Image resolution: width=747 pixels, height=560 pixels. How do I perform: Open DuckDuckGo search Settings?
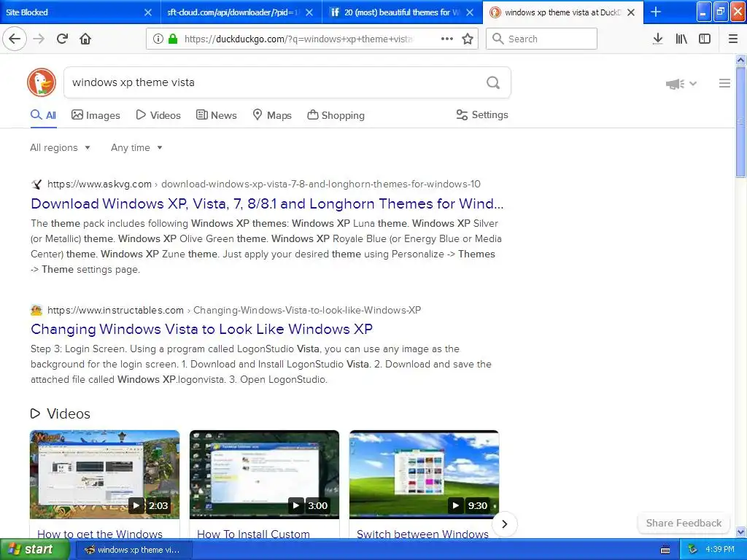[482, 114]
